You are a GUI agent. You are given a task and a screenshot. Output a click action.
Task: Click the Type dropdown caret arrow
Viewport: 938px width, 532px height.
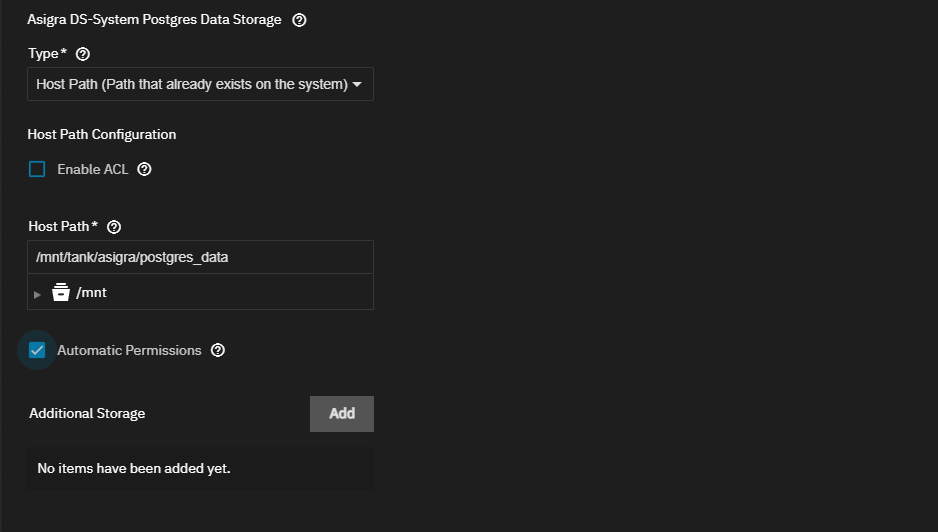357,84
